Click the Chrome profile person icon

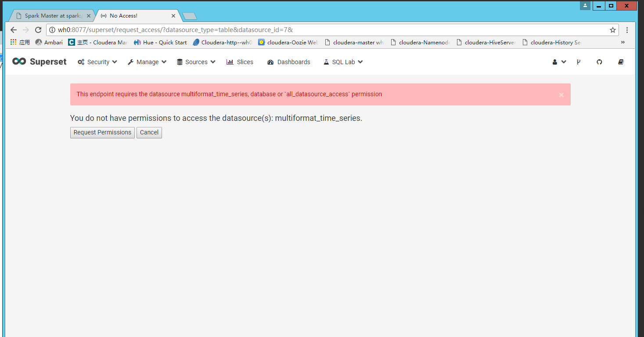point(585,6)
